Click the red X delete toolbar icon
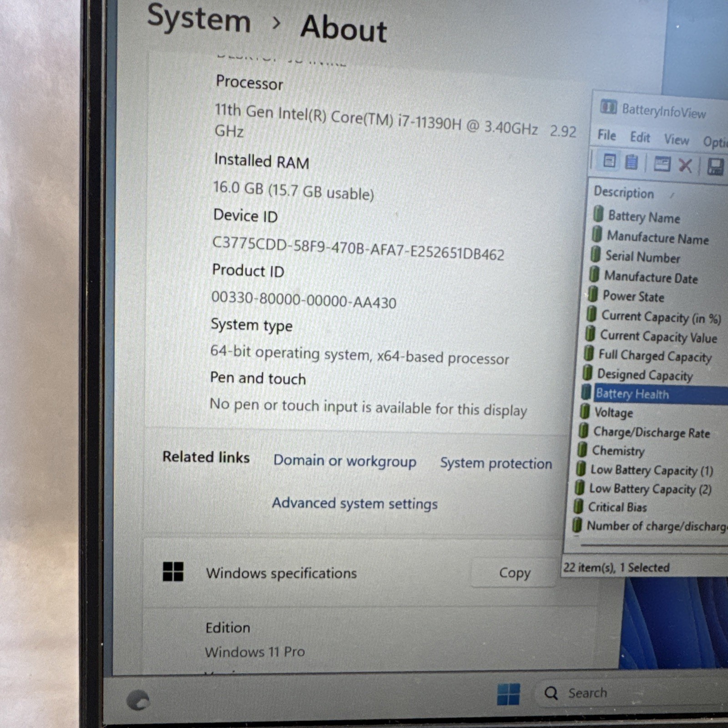 (x=685, y=165)
